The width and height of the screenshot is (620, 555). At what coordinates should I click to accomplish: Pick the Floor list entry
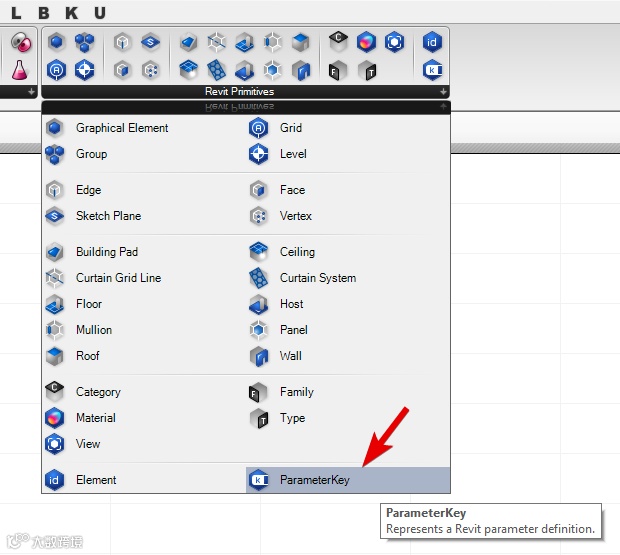144,304
